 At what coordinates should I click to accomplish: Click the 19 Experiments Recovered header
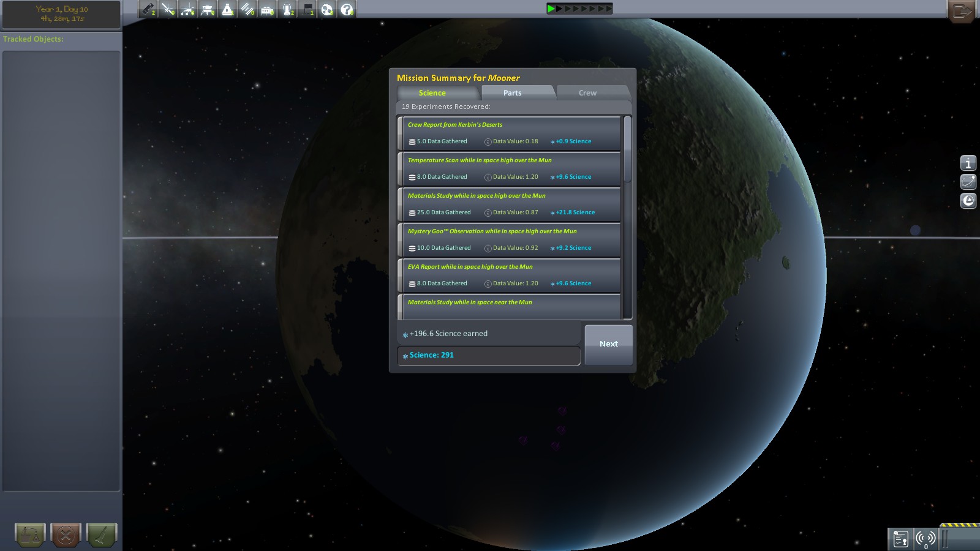click(446, 107)
